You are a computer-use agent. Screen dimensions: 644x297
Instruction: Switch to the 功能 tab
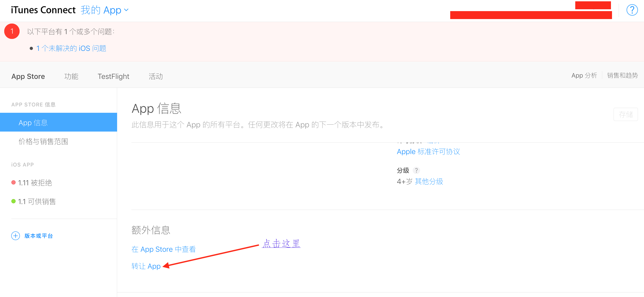[x=71, y=76]
